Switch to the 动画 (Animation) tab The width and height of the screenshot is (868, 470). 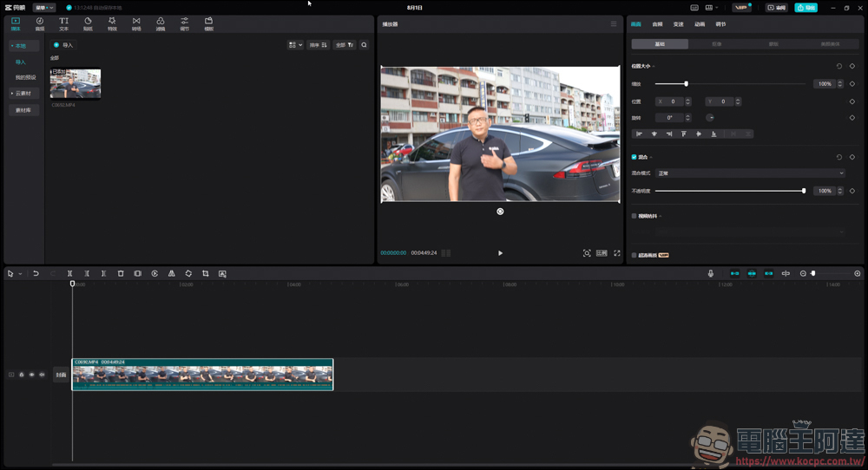pyautogui.click(x=700, y=24)
